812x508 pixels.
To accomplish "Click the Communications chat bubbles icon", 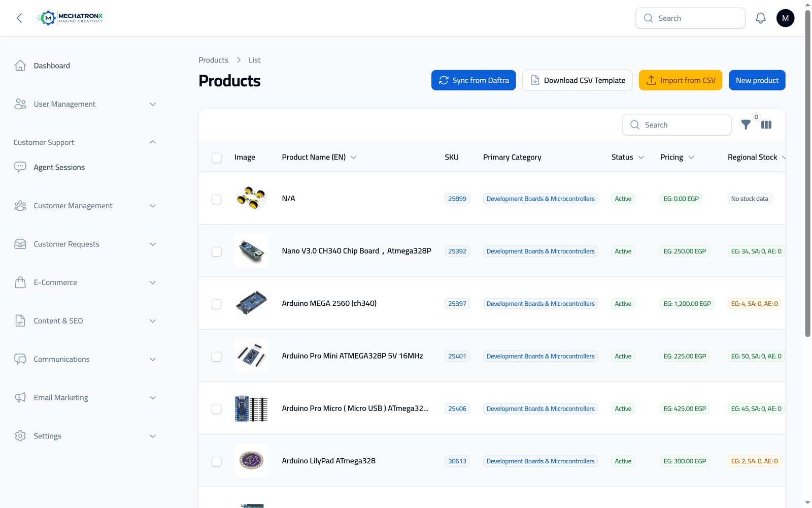I will pyautogui.click(x=20, y=359).
